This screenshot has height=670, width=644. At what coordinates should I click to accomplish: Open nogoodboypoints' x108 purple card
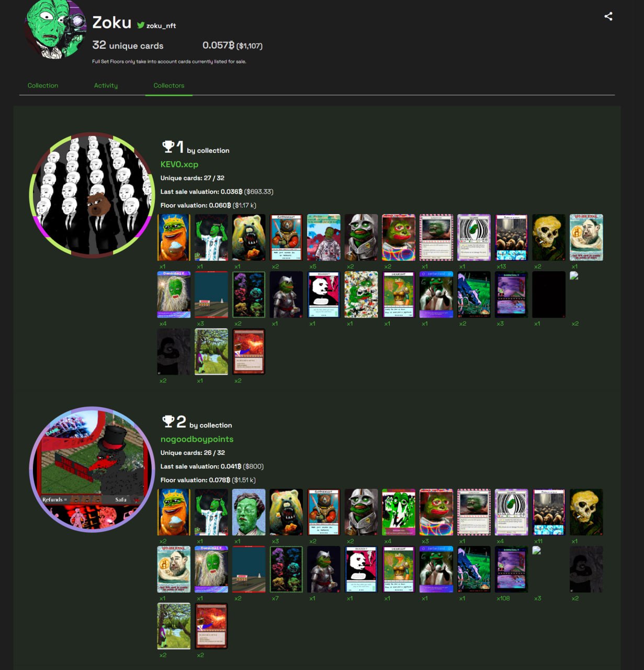coord(511,569)
